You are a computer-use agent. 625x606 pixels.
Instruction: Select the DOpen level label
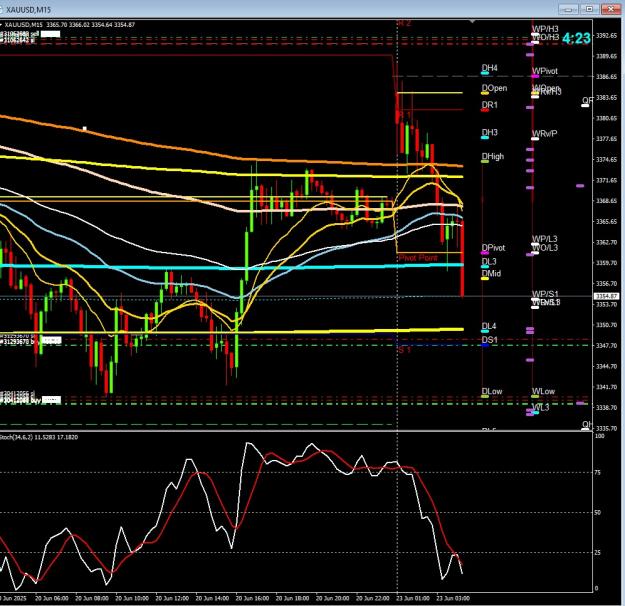pyautogui.click(x=494, y=88)
